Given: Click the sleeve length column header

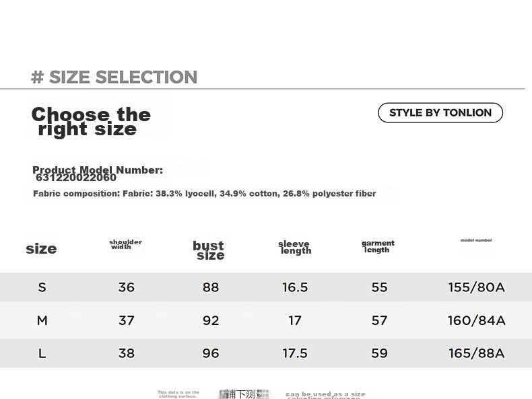Looking at the screenshot, I should click(x=294, y=248).
